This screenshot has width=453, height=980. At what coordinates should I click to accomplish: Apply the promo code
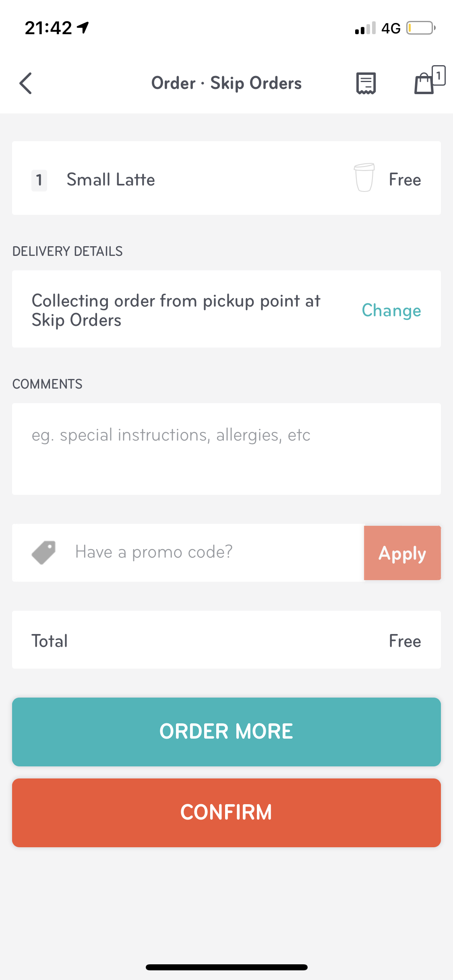click(402, 553)
